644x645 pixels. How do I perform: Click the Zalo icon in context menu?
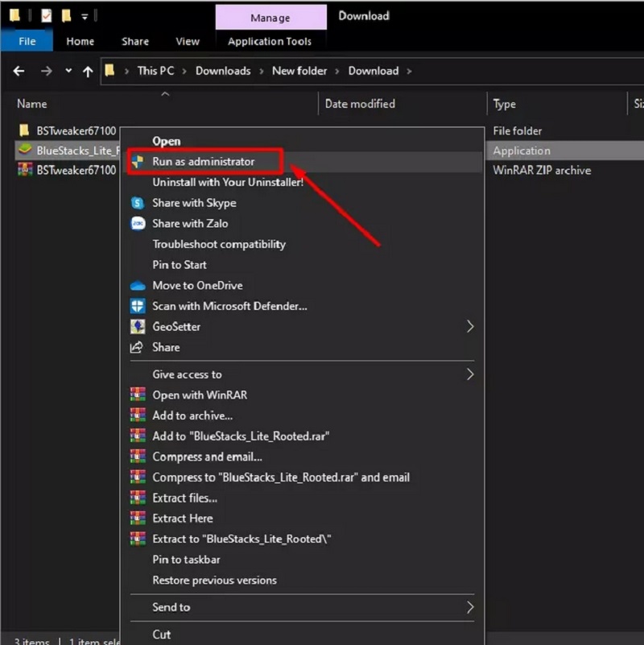coord(138,224)
